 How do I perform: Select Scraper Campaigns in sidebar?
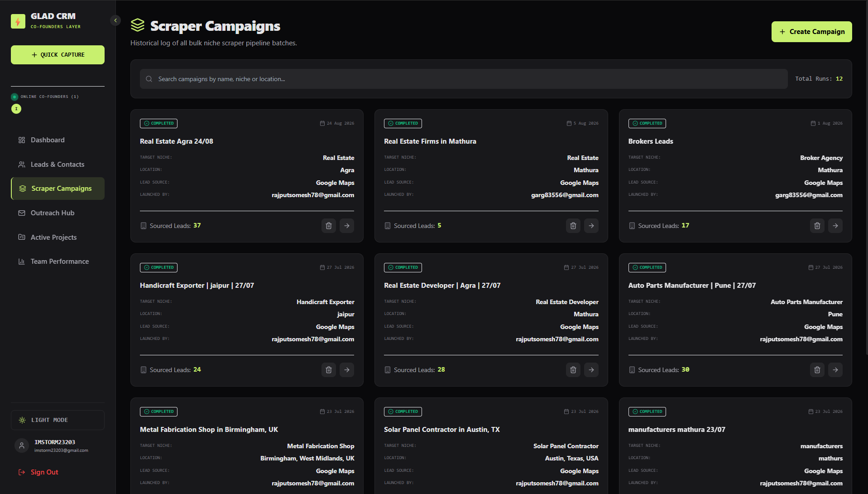coord(58,189)
